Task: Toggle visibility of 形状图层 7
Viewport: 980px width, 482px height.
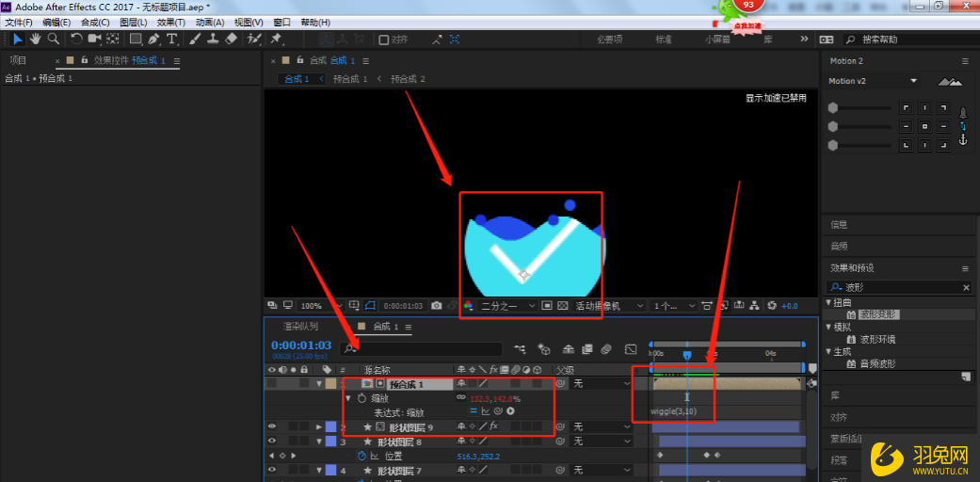Action: coord(273,470)
